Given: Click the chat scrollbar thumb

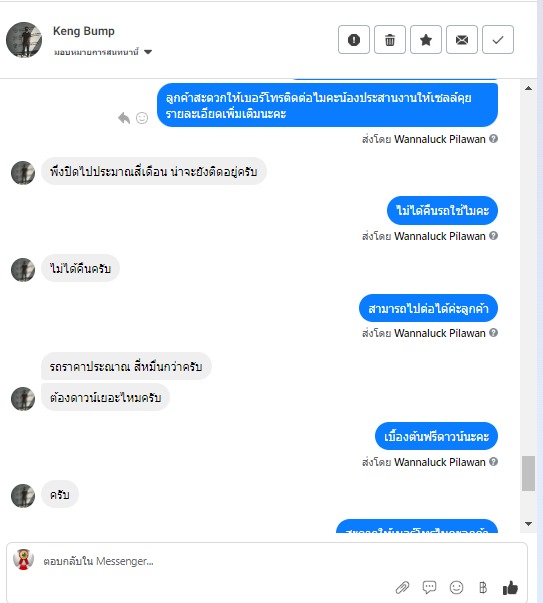Looking at the screenshot, I should pyautogui.click(x=528, y=473).
